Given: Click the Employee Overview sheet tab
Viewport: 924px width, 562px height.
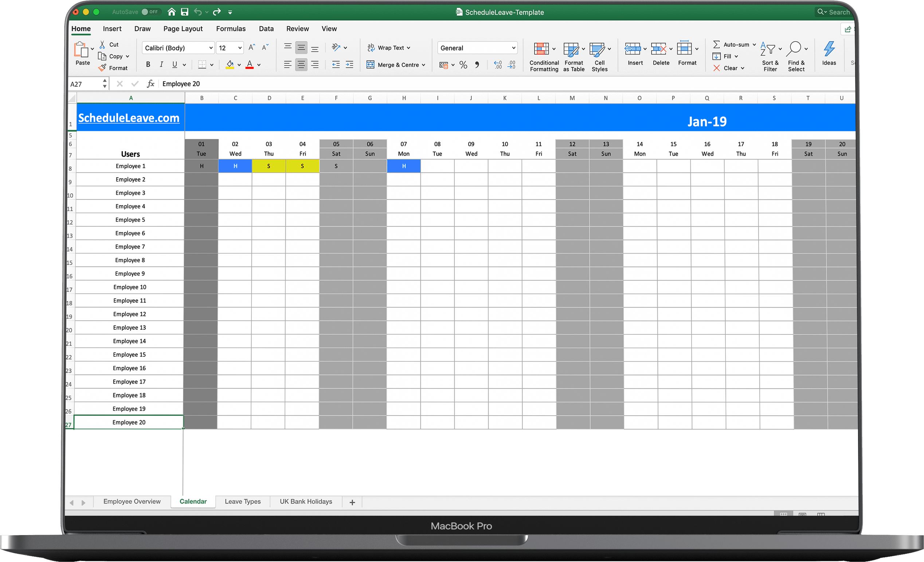Looking at the screenshot, I should click(x=131, y=501).
